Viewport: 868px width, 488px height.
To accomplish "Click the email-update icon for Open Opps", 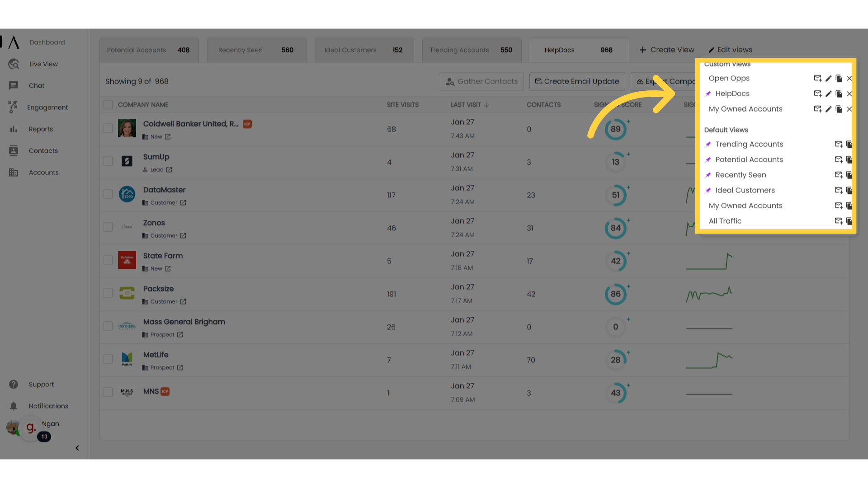I will 818,79.
